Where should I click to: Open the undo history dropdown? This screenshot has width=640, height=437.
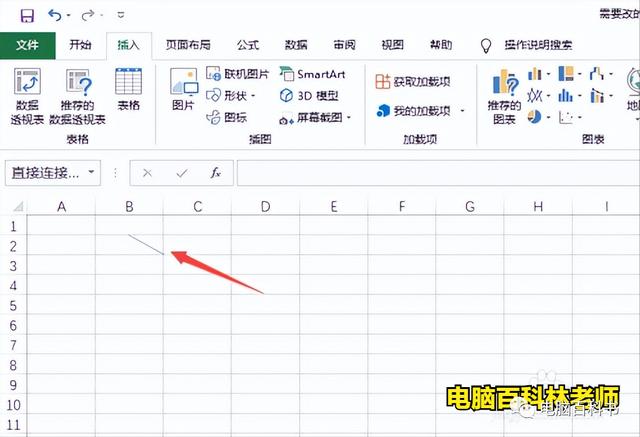[69, 16]
